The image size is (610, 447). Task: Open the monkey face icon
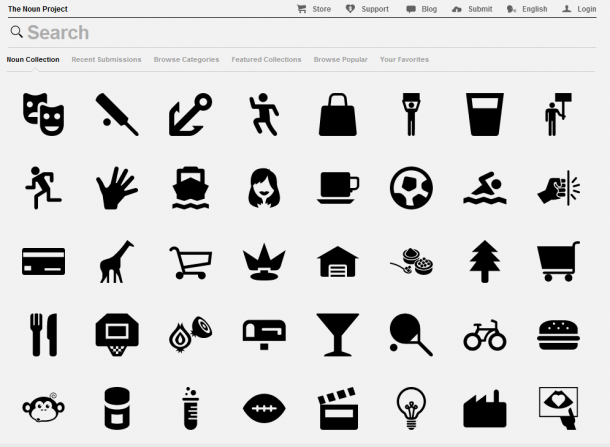point(43,408)
